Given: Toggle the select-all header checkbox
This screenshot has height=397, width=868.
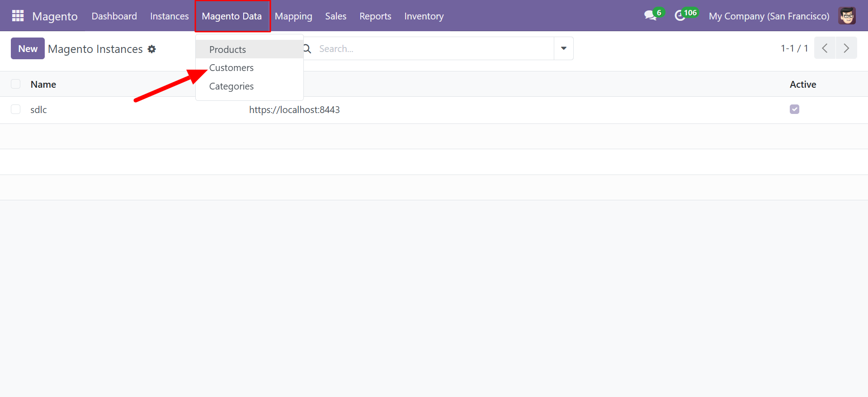Looking at the screenshot, I should 16,84.
